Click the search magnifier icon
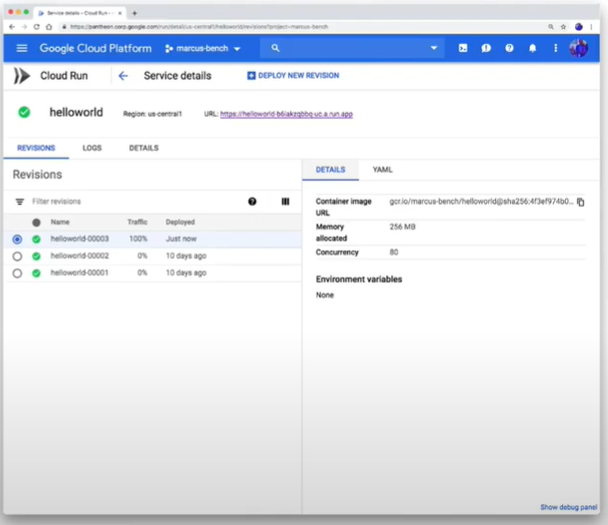The height and width of the screenshot is (525, 608). pyautogui.click(x=275, y=48)
